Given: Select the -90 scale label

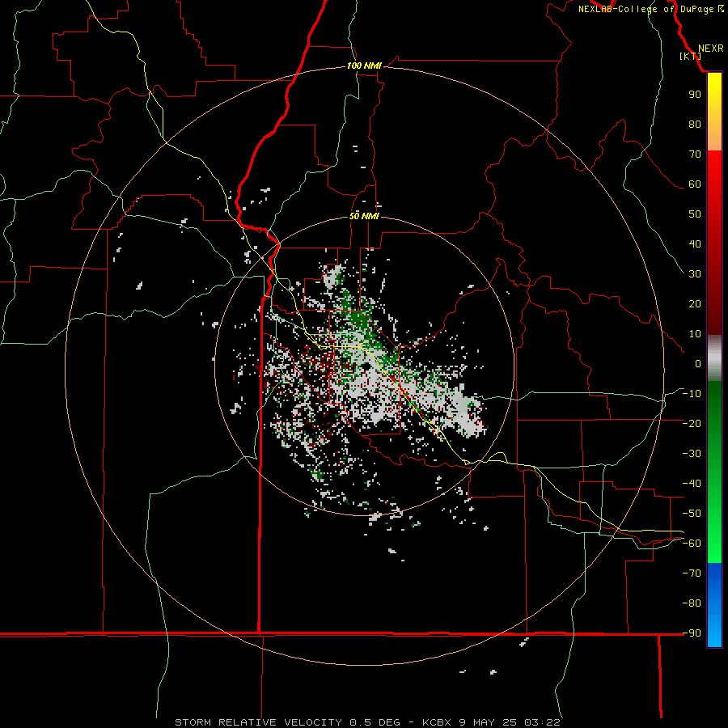Looking at the screenshot, I should pyautogui.click(x=692, y=633).
